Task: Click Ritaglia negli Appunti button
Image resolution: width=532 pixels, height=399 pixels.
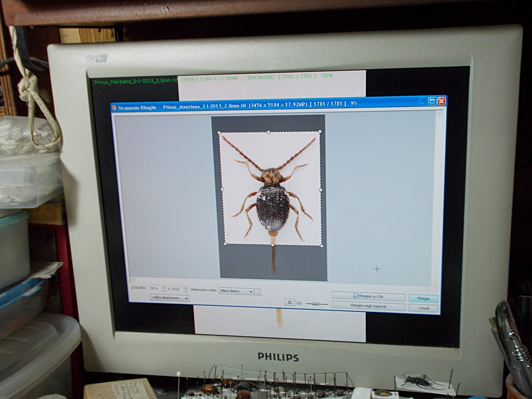Action: pos(368,307)
